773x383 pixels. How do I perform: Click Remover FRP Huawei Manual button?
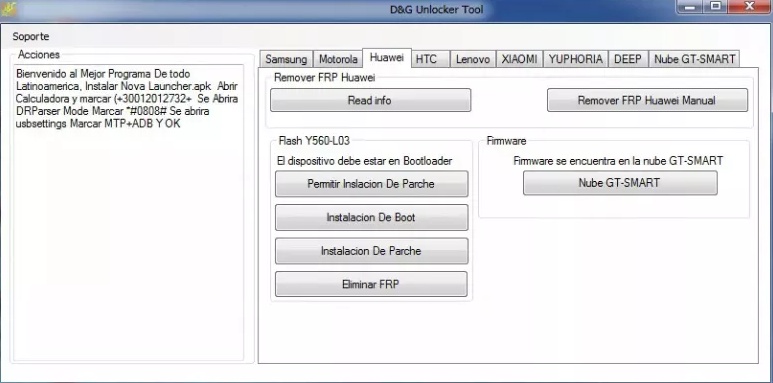click(x=647, y=101)
